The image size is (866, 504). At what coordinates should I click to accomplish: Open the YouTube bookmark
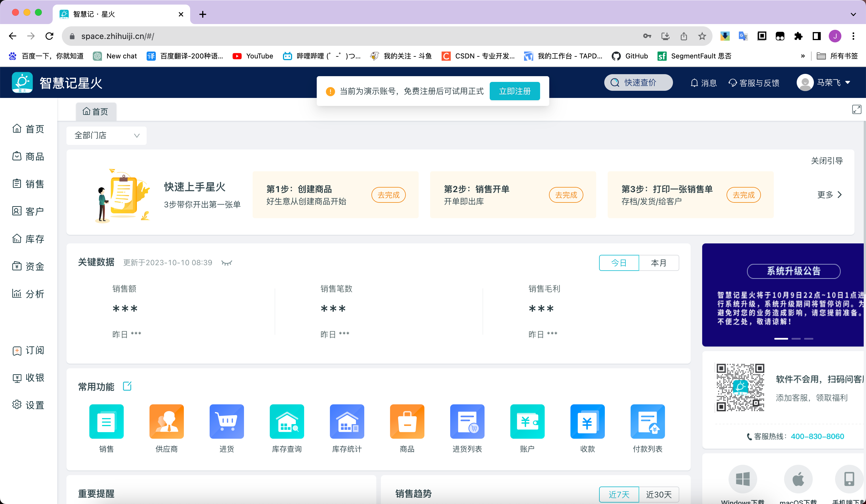(253, 56)
